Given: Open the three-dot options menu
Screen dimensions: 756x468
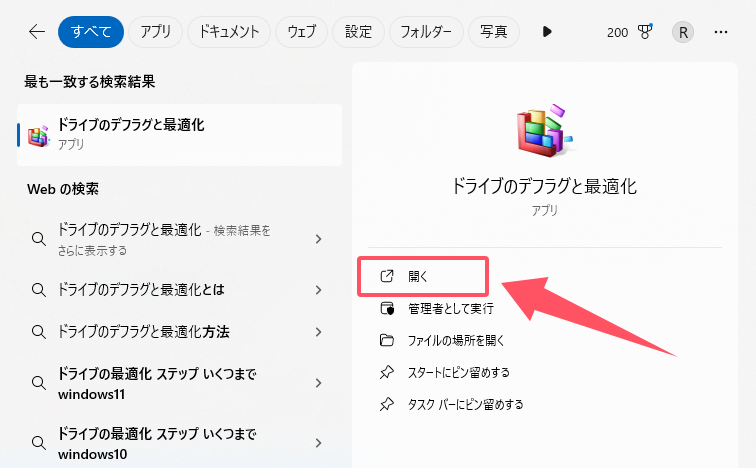Looking at the screenshot, I should click(721, 32).
